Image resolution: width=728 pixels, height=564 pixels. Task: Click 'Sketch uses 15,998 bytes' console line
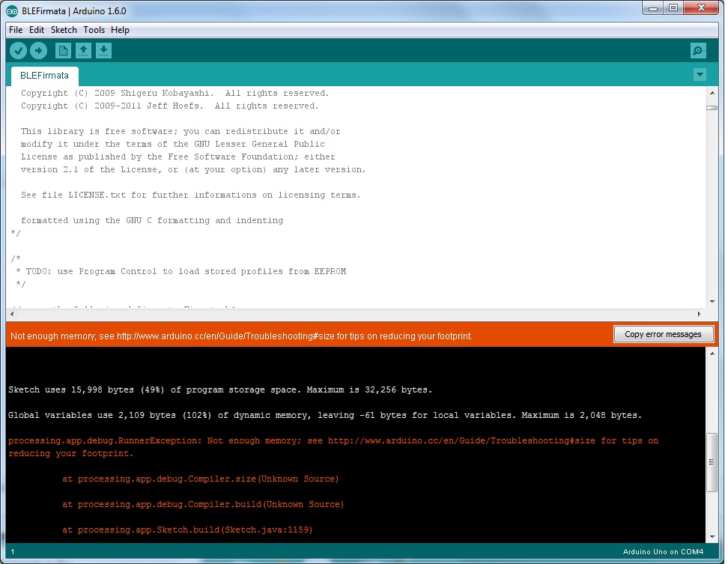point(220,390)
